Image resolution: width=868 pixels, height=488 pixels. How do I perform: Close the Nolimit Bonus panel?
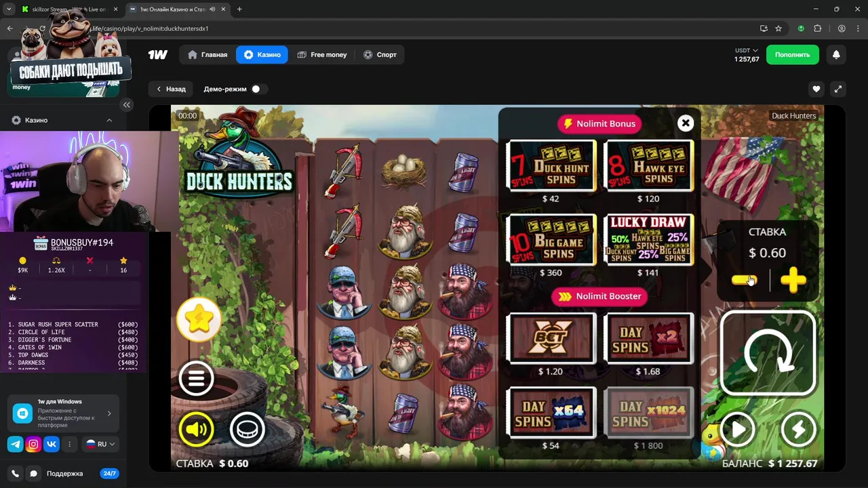tap(686, 123)
